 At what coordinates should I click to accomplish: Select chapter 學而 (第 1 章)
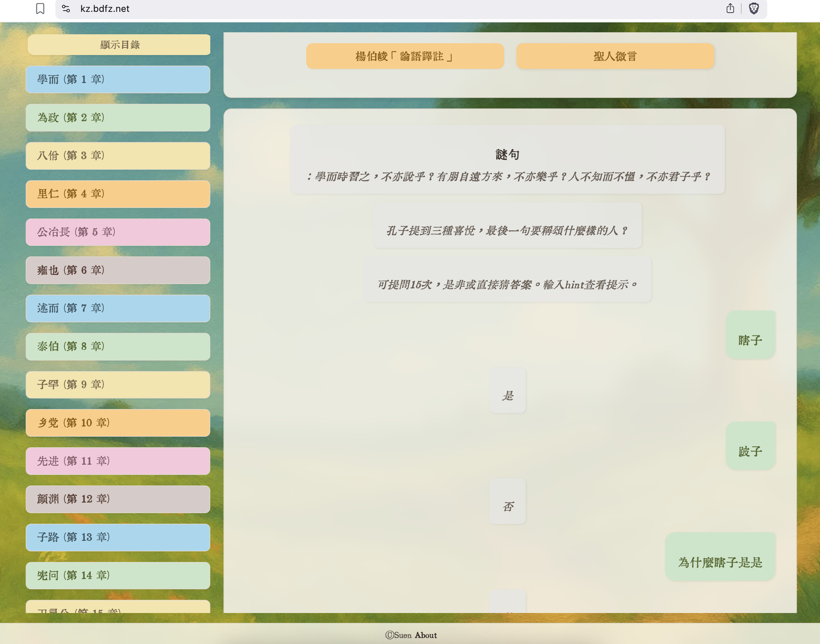[x=118, y=79]
